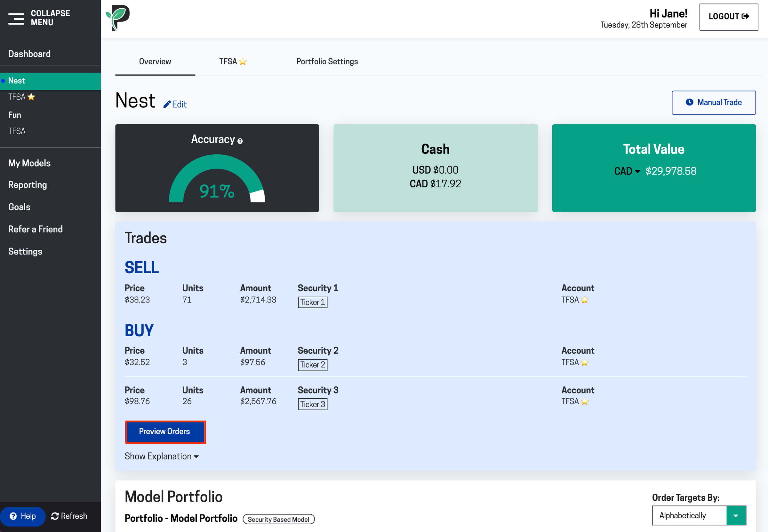Click the Refresh arrows icon
Screen dimensions: 768x532
point(55,516)
